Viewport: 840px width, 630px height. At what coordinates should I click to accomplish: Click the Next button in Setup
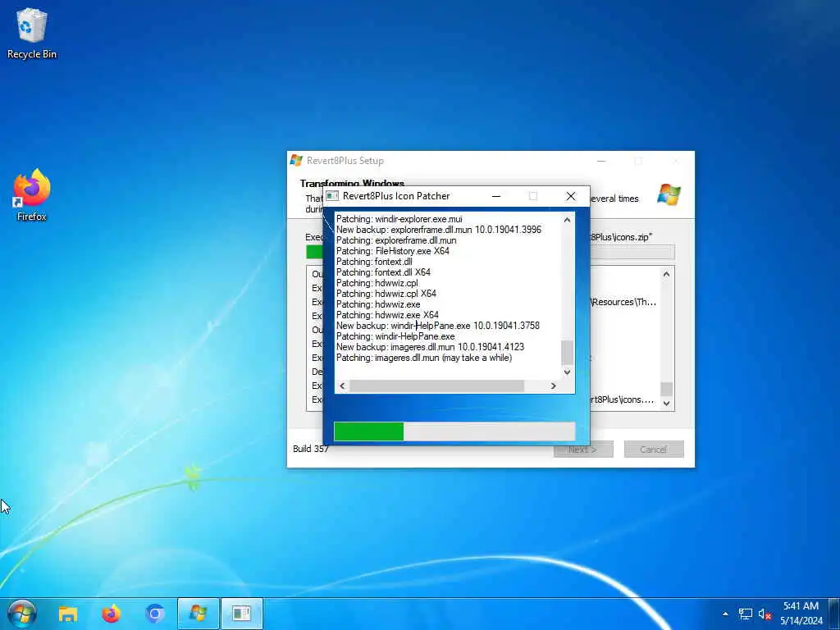tap(583, 450)
